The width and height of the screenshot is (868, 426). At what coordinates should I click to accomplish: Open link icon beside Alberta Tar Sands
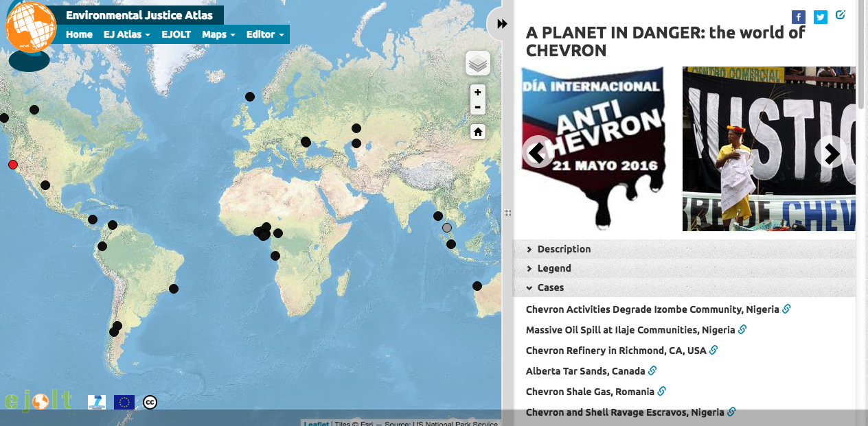click(652, 370)
